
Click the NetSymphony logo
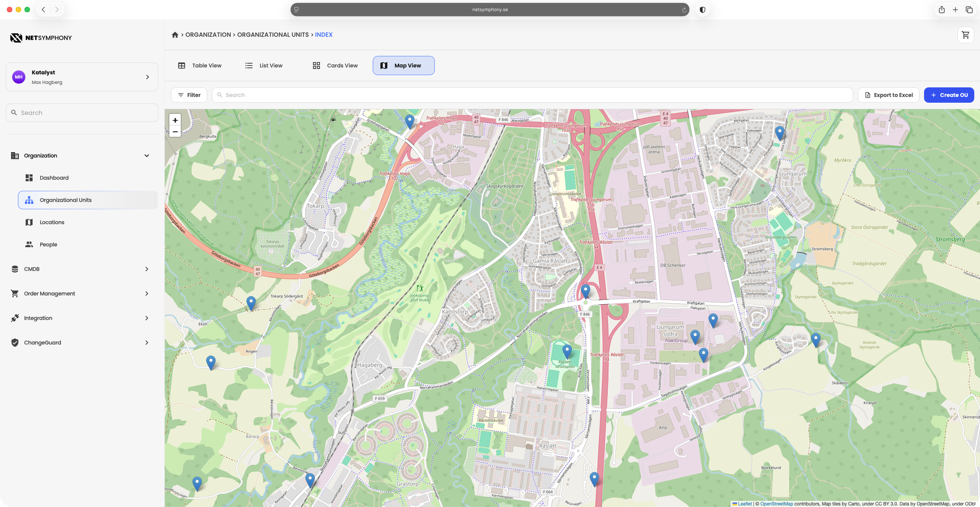coord(41,38)
